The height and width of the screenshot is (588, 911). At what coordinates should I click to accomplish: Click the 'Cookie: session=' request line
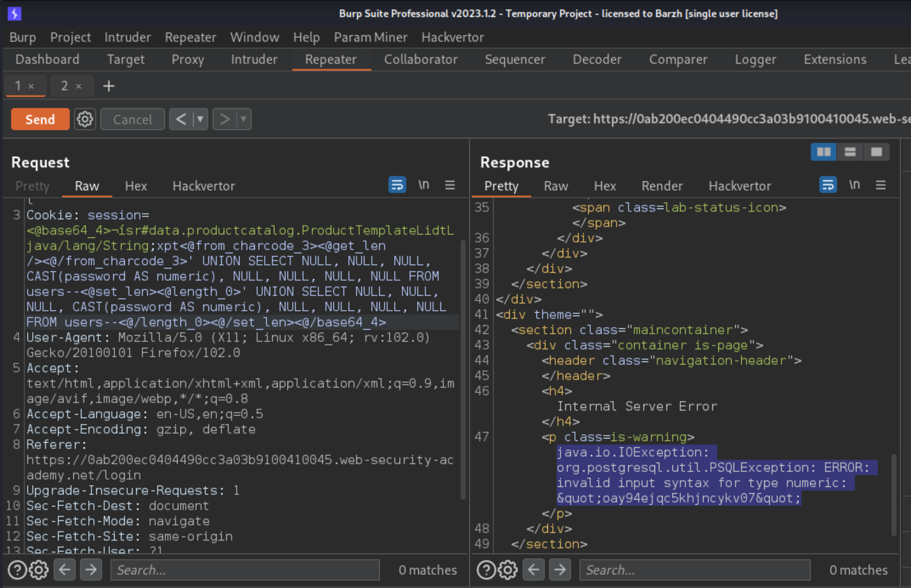[88, 215]
